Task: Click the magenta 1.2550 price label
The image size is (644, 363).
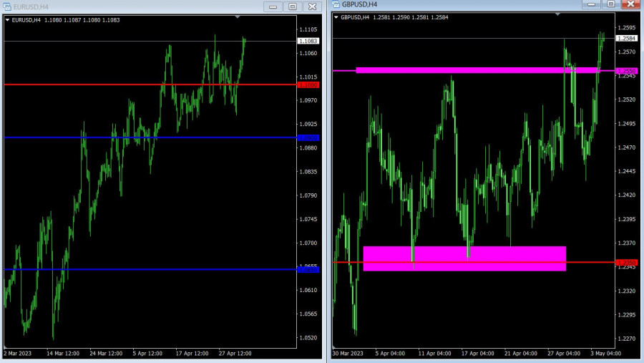Action: [626, 71]
